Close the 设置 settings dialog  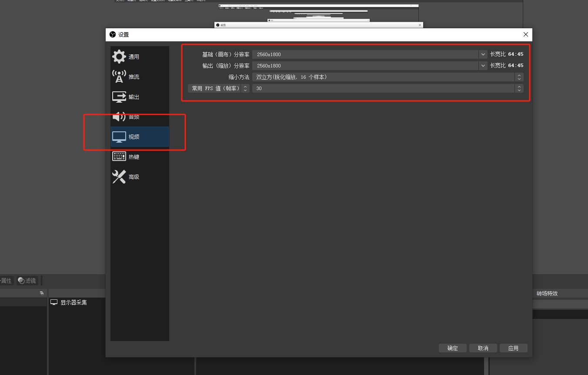526,35
